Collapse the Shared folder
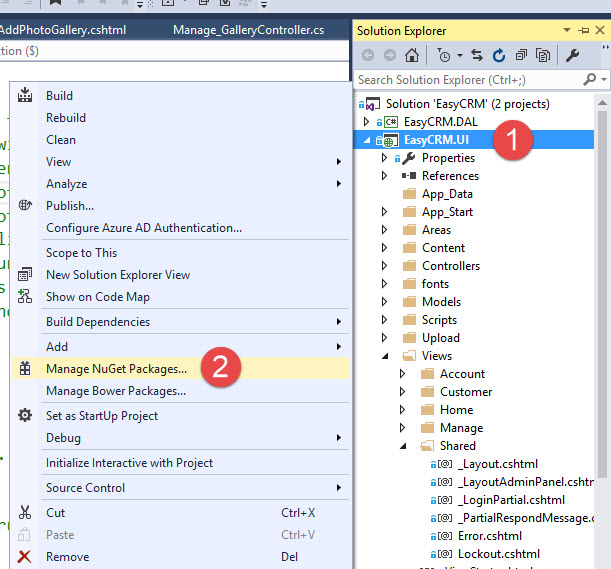611x569 pixels. [403, 446]
